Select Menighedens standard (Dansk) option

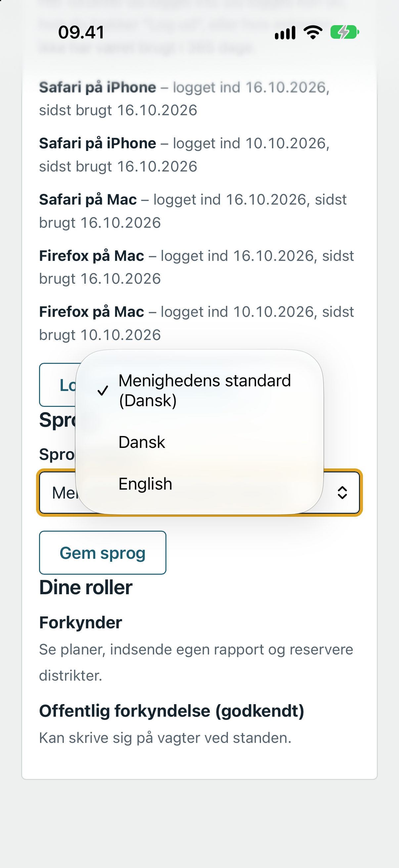pos(199,391)
